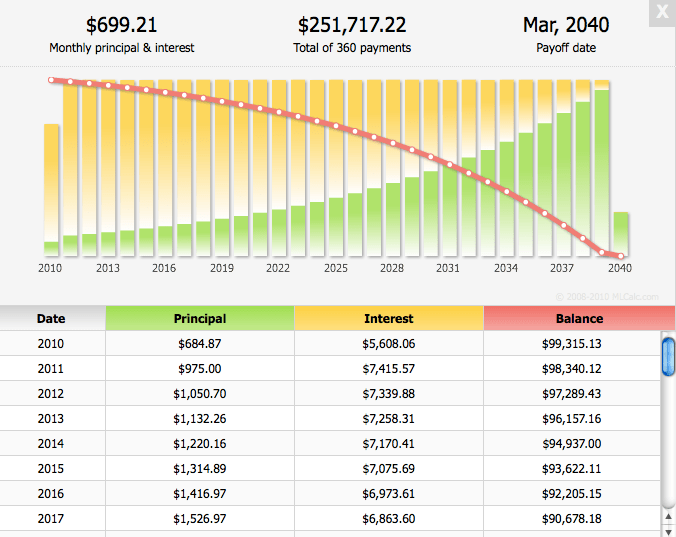
Task: Click the red Balance column header
Action: tap(579, 319)
